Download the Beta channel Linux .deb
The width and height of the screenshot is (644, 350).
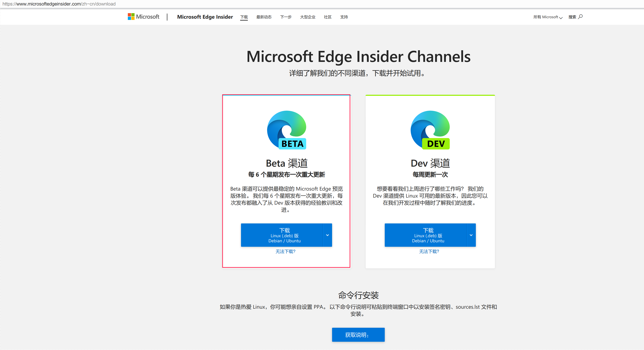282,235
